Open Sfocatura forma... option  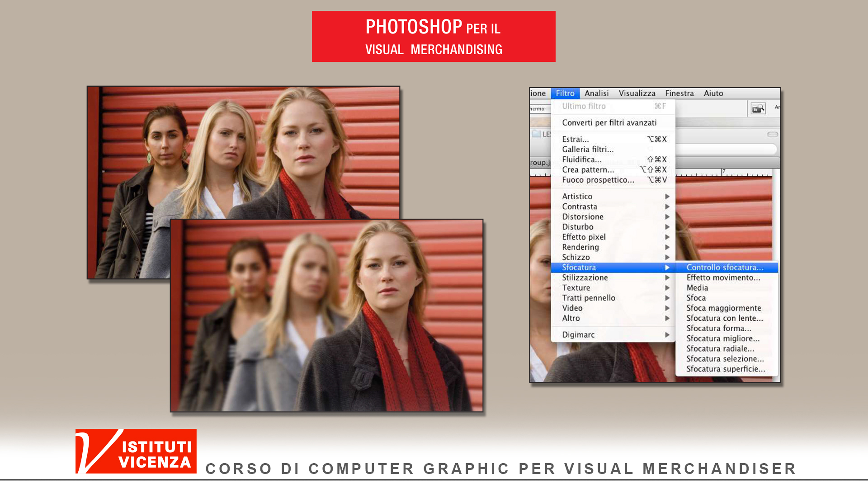726,328
